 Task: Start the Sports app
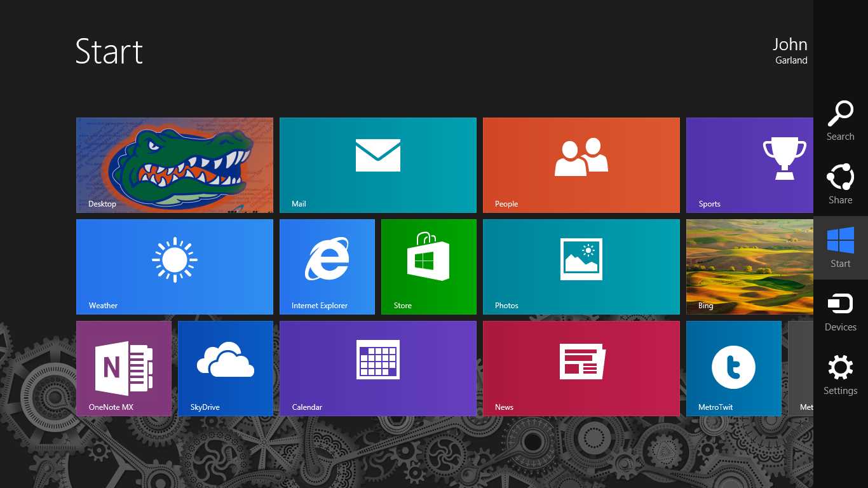pyautogui.click(x=750, y=165)
